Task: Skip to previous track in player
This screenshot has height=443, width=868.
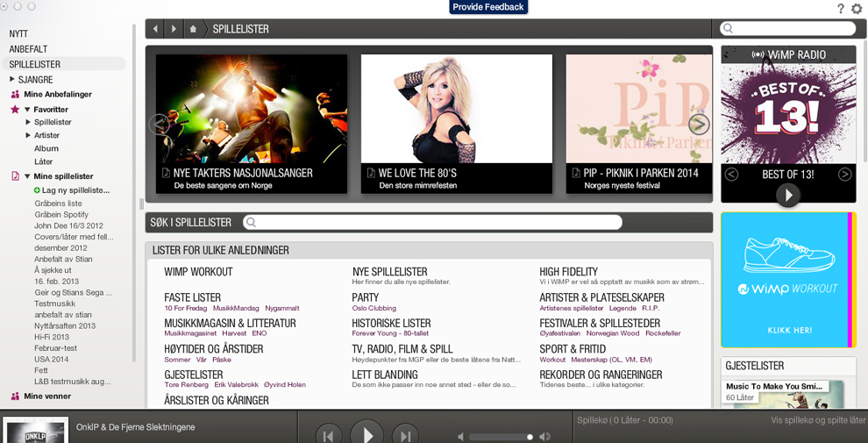Action: coord(328,435)
